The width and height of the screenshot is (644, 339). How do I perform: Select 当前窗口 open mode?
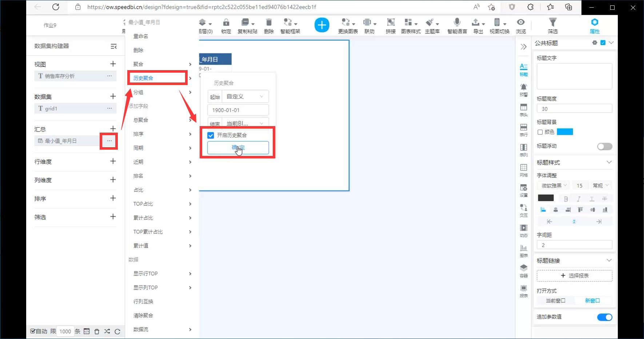pos(555,300)
